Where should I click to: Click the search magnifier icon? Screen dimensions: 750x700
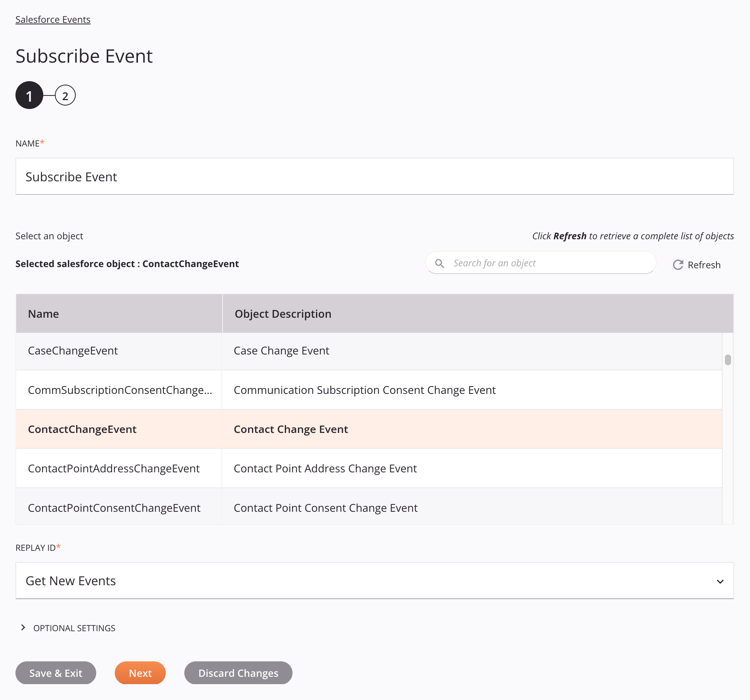coord(440,263)
